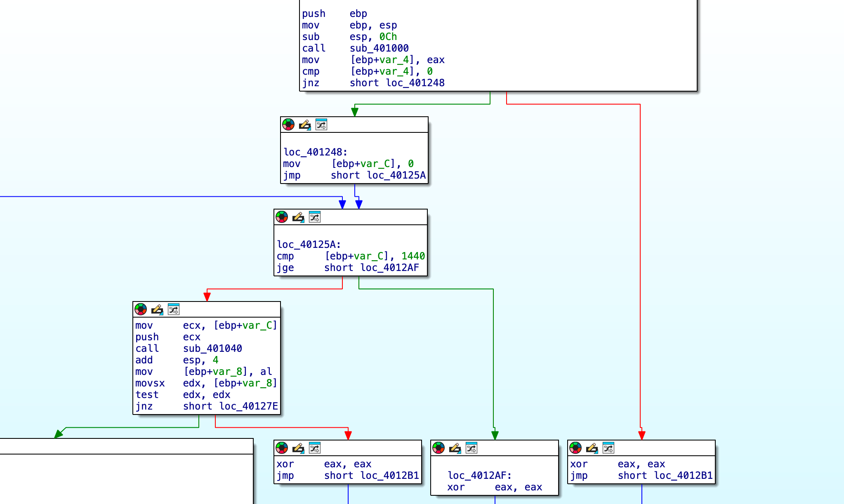The height and width of the screenshot is (504, 844).
Task: Click loc_401248 in the jnz instruction
Action: coord(415,83)
